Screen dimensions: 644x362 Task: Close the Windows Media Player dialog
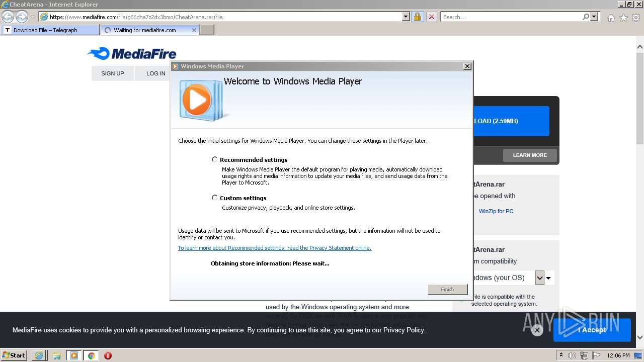[x=467, y=66]
